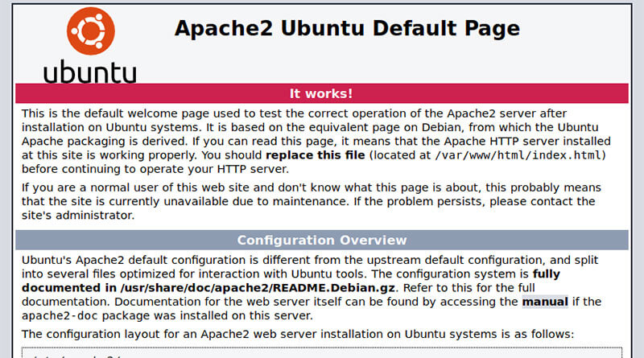The image size is (644, 358).
Task: Click the 'ubuntu' wordmark under the logo
Action: click(x=90, y=72)
